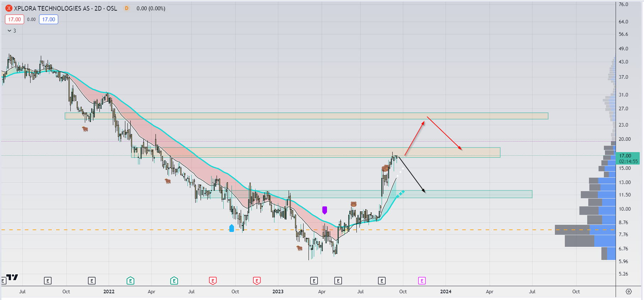
Task: Click bull emoji near the early 2023 low
Action: tap(300, 248)
